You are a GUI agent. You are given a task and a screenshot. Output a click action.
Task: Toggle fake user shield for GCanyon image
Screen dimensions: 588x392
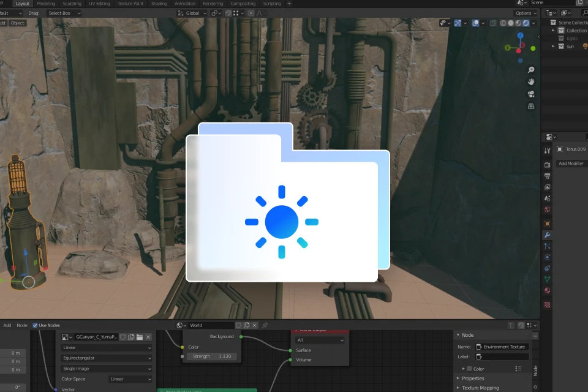[x=123, y=337]
